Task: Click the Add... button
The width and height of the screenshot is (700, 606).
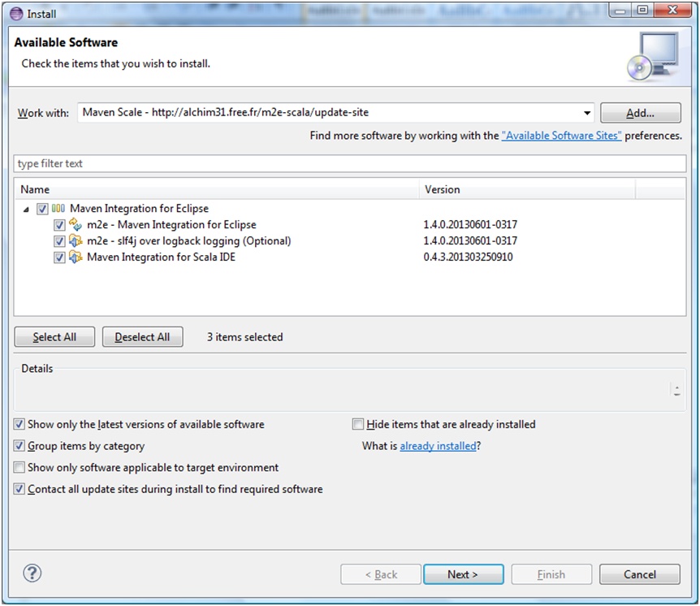Action: pos(640,113)
